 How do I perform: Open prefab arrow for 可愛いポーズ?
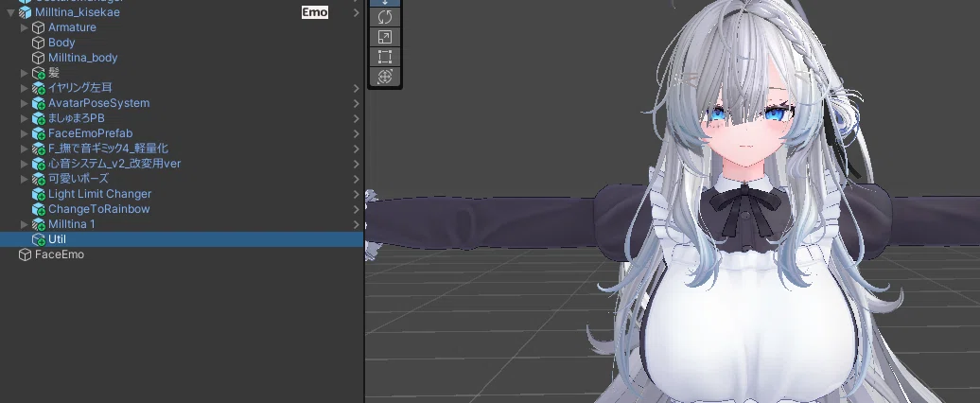tap(356, 179)
